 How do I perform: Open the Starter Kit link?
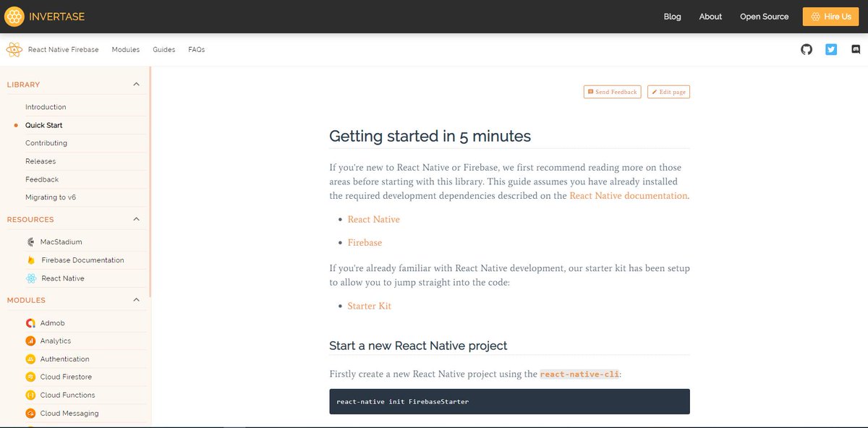370,307
